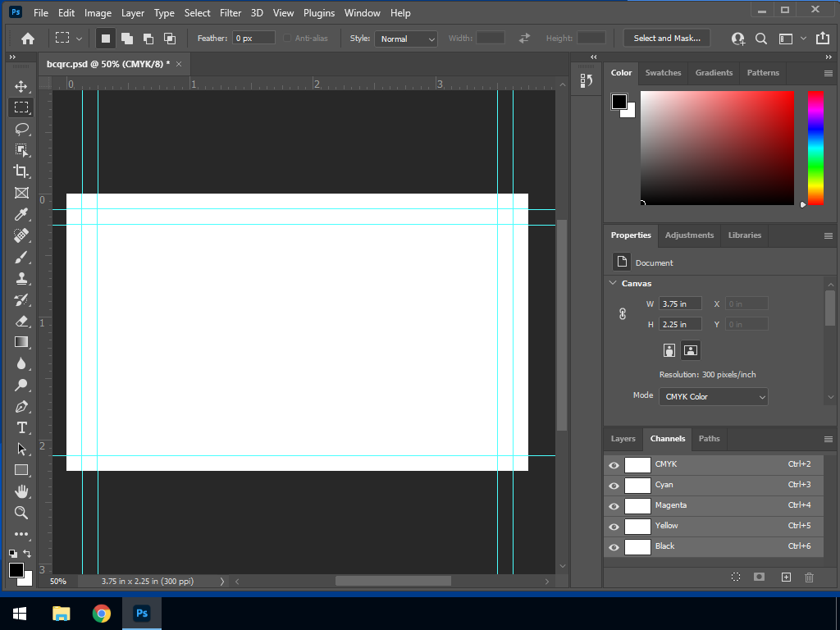Image resolution: width=840 pixels, height=630 pixels.
Task: Select the Eyedropper tool
Action: 21,214
